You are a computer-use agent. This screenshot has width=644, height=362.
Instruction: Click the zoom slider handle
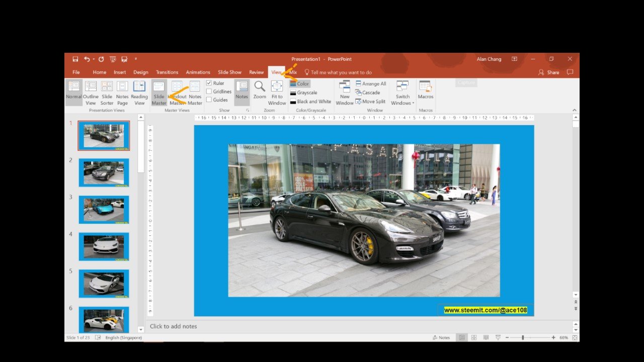pos(523,338)
